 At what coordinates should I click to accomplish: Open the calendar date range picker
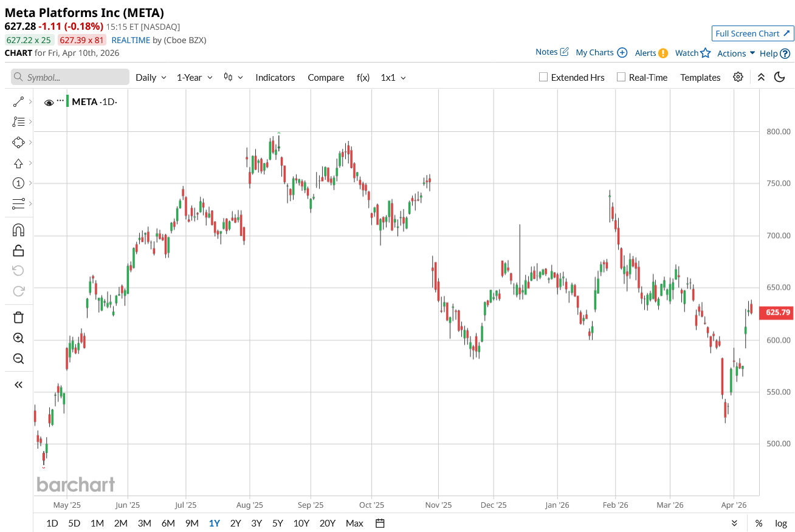[380, 523]
